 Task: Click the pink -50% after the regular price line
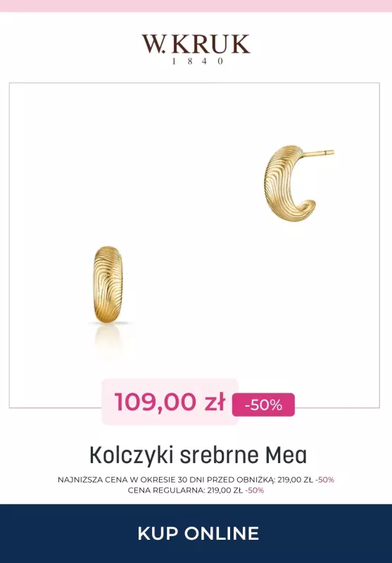click(x=255, y=491)
